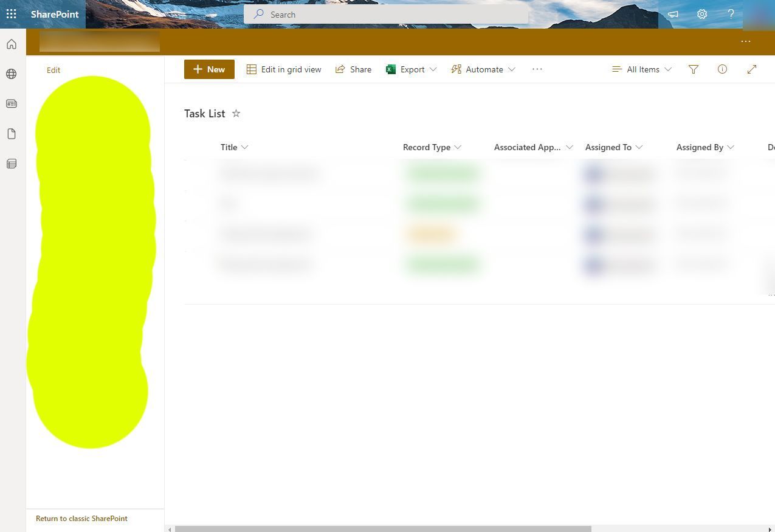Show the list information panel via the info icon

722,69
